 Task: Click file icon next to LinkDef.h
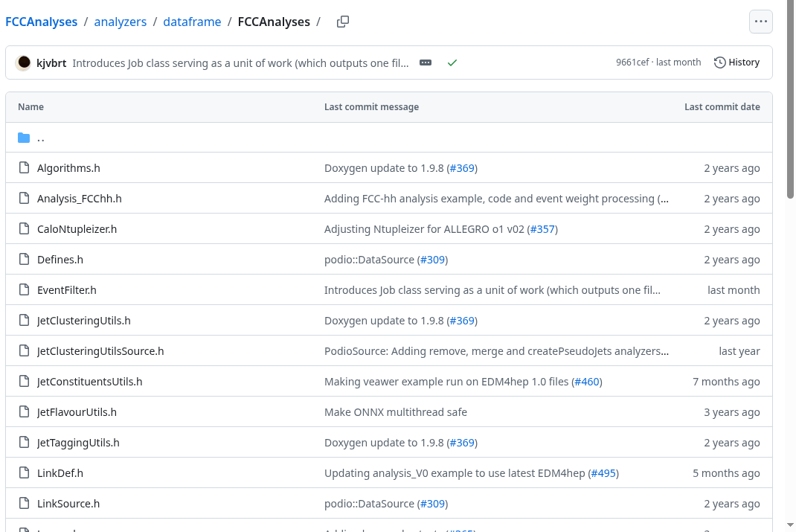24,472
